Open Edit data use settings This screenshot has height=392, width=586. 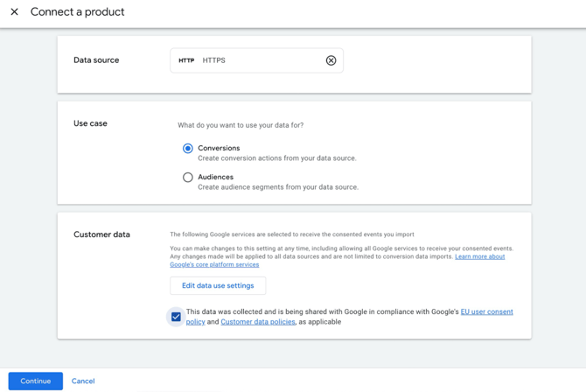[x=218, y=285]
